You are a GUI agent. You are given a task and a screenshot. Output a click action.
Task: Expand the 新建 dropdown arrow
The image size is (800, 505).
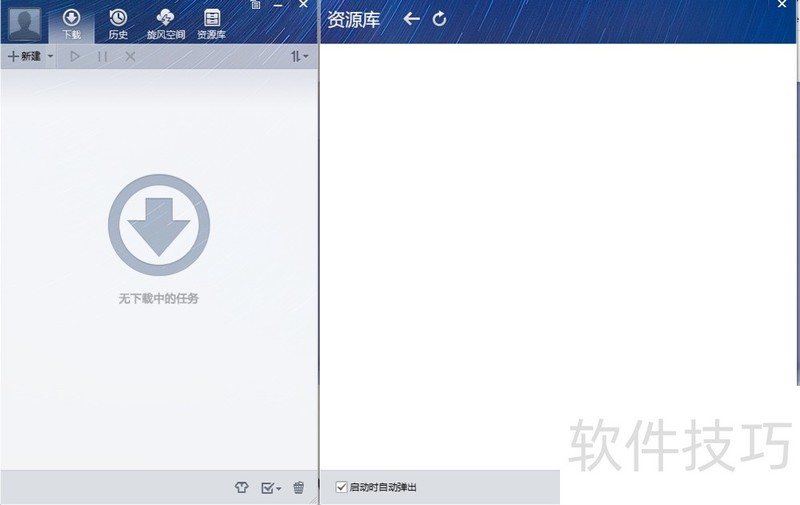click(51, 56)
